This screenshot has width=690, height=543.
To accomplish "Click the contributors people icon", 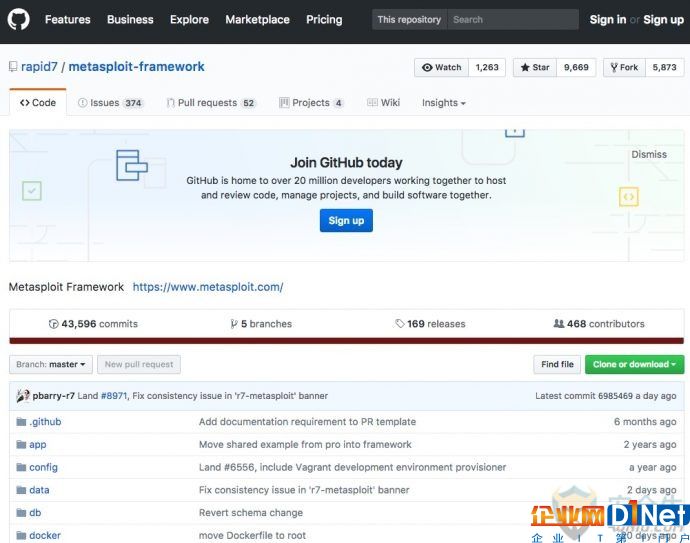I will pyautogui.click(x=558, y=324).
